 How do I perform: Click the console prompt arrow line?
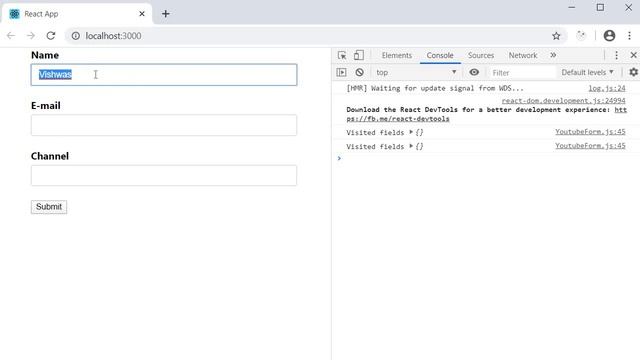coord(486,158)
